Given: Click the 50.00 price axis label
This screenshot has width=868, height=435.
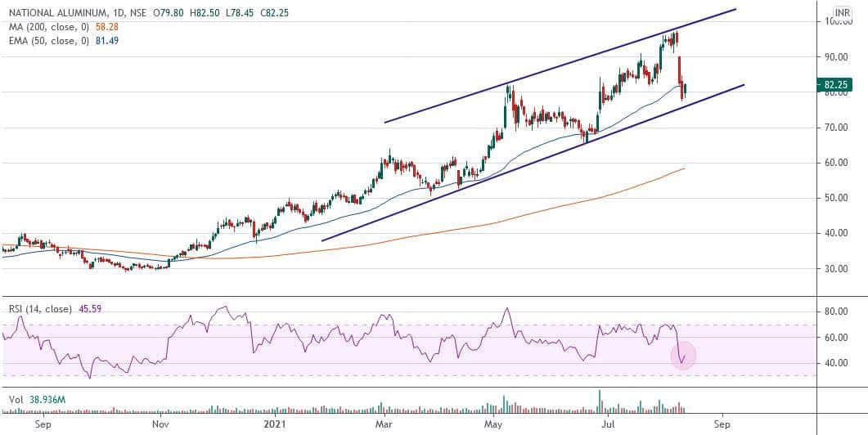Looking at the screenshot, I should 837,198.
